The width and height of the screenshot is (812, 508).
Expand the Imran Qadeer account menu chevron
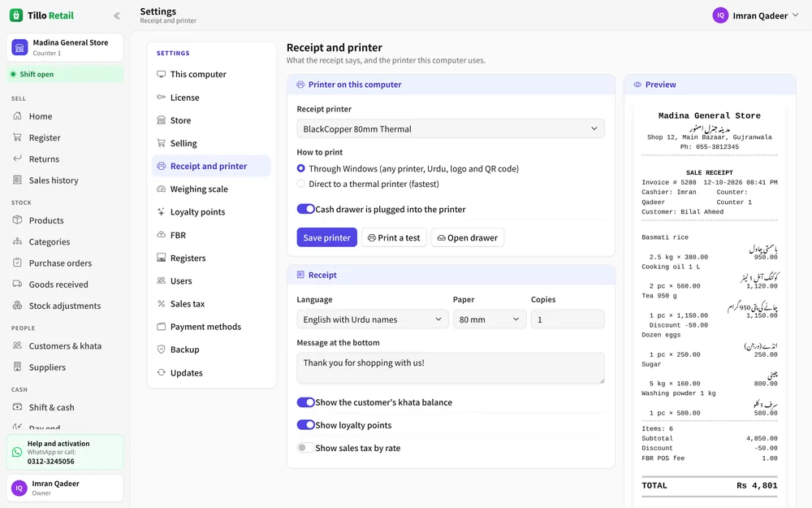pyautogui.click(x=796, y=15)
